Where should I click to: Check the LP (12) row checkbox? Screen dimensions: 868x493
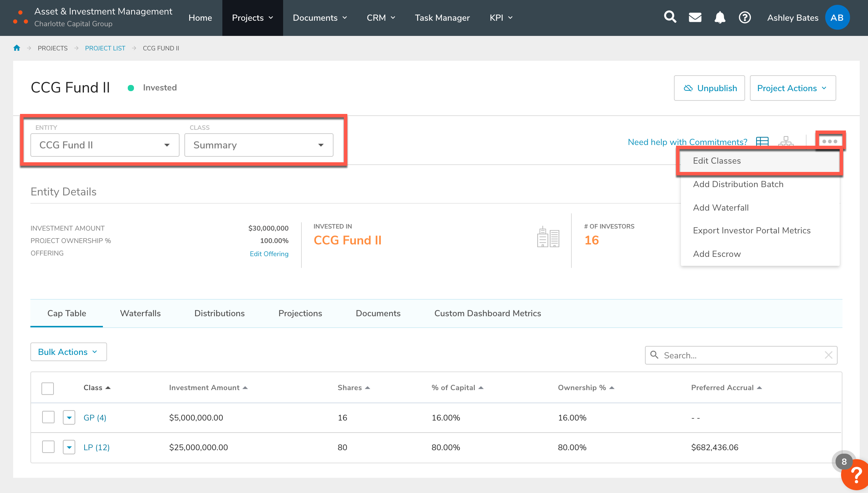click(48, 447)
